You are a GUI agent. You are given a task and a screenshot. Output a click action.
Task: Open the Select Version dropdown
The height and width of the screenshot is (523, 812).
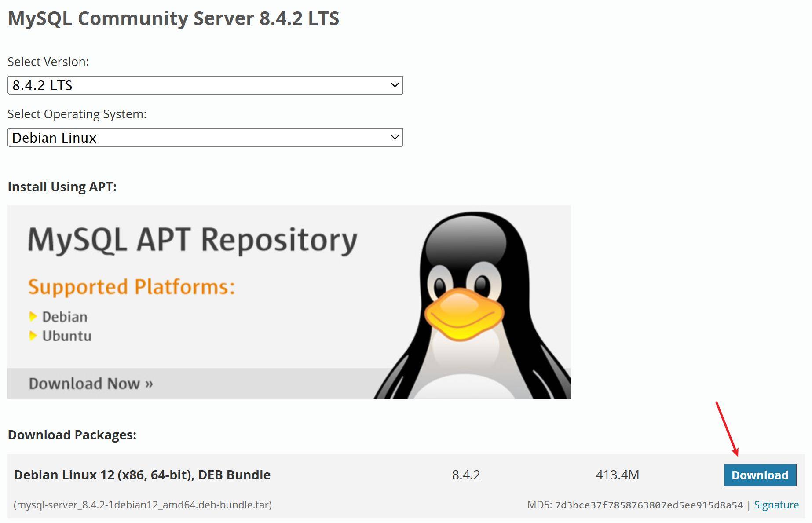click(205, 85)
